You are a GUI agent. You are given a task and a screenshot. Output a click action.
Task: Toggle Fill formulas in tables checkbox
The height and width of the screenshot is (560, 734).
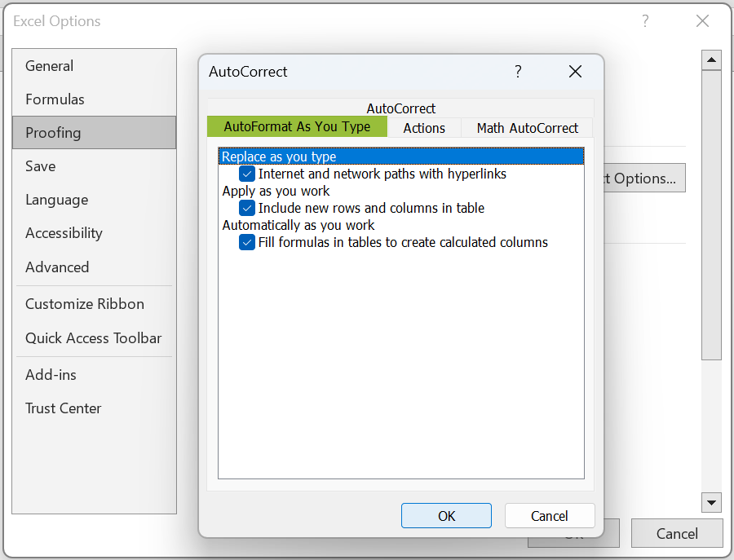[246, 242]
